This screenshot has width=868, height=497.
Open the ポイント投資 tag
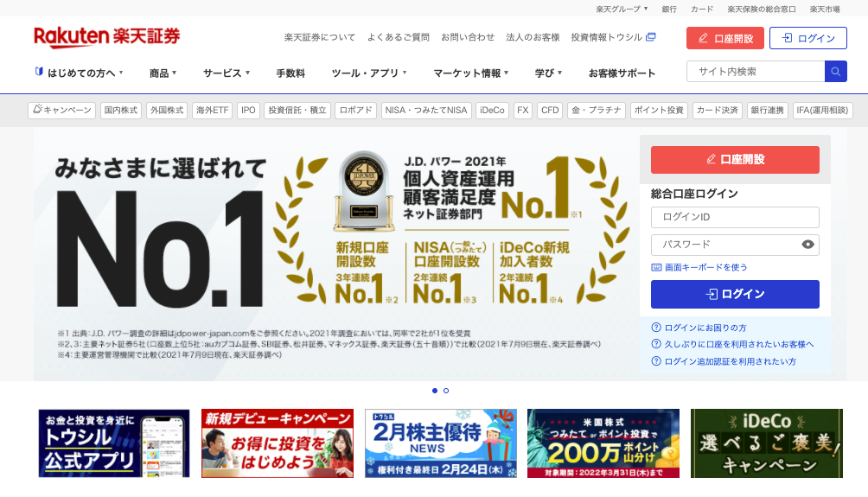coord(659,110)
